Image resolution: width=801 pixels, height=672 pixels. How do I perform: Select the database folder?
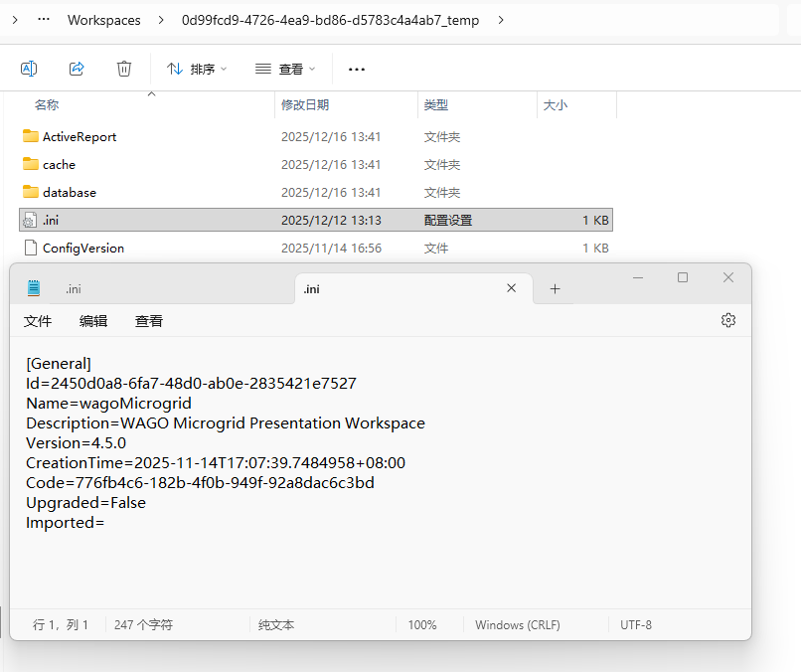click(69, 192)
